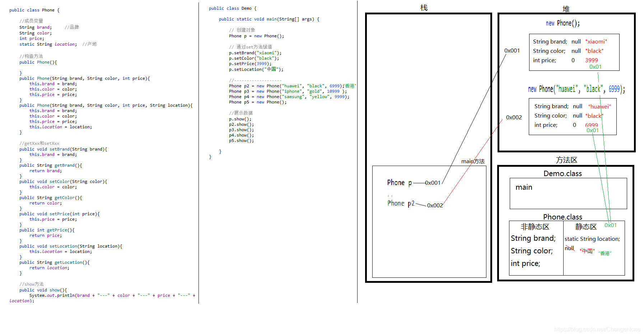The height and width of the screenshot is (336, 644).
Task: Click 'public void setPrice(int price){' line
Action: [x=60, y=214]
